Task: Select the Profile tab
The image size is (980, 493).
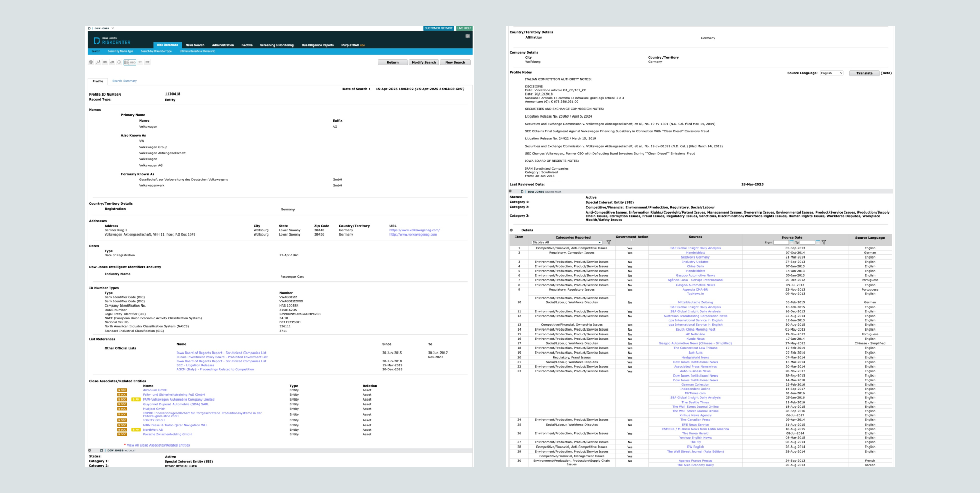Action: coord(98,81)
